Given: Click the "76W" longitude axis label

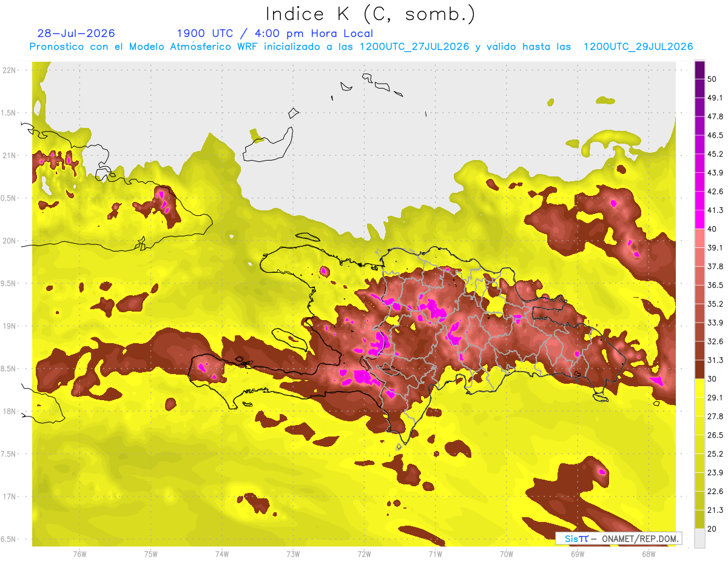Looking at the screenshot, I should 79,554.
